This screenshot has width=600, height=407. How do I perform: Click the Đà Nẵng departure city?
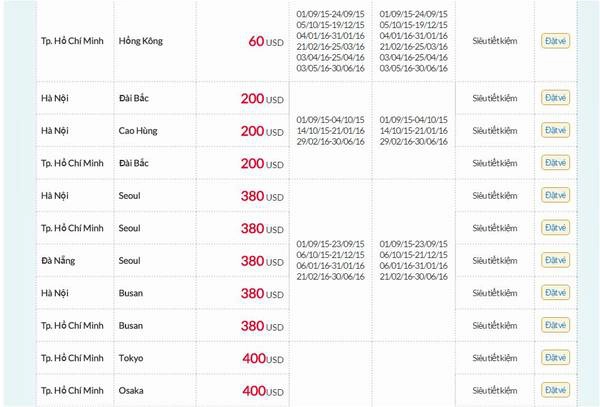[x=58, y=261]
